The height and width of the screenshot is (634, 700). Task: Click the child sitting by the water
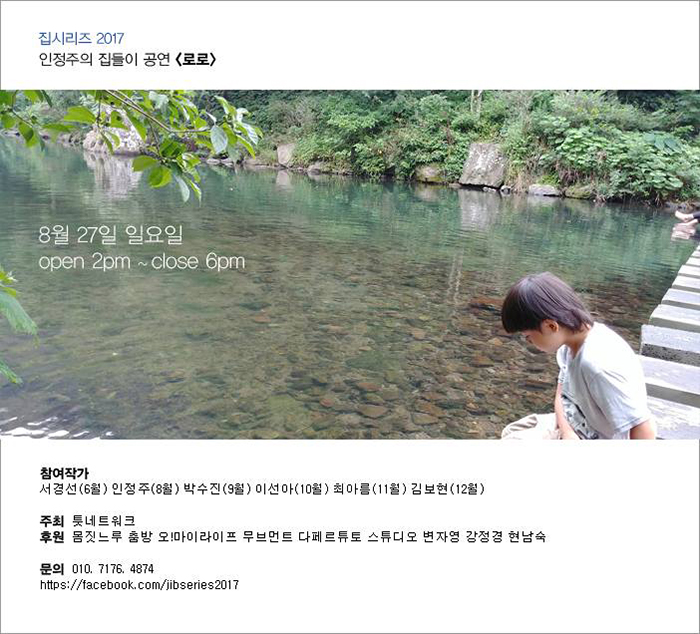578,357
